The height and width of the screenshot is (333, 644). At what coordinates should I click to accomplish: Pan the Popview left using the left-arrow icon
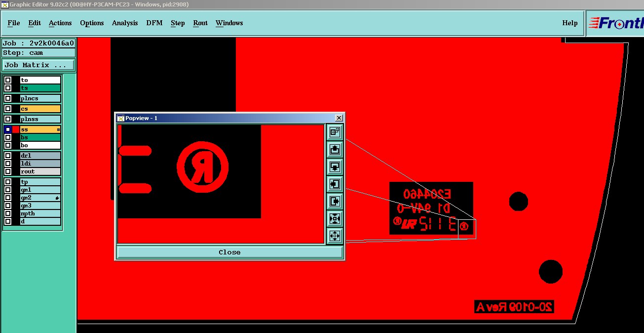[x=335, y=184]
